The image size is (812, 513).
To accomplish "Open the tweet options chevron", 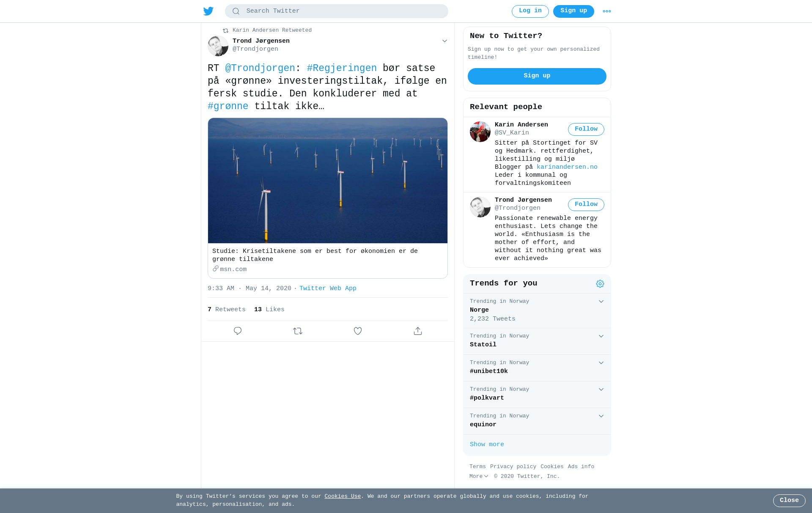I will pyautogui.click(x=444, y=41).
